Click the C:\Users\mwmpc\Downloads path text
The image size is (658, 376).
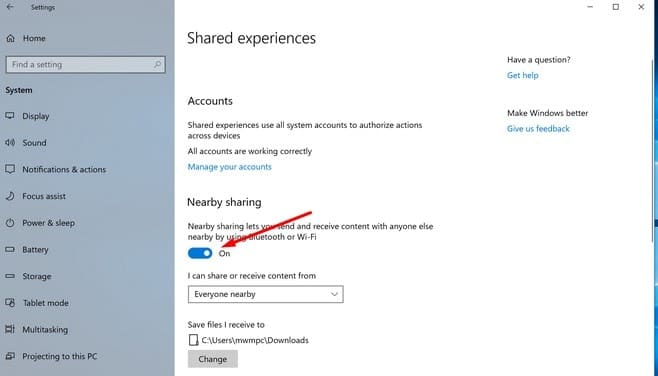[255, 340]
